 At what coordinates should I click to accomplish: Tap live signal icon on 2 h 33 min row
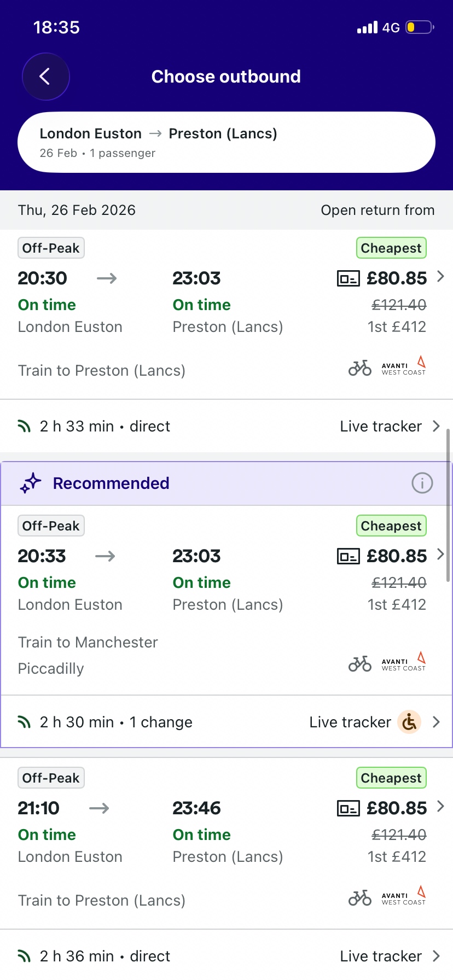pyautogui.click(x=24, y=427)
